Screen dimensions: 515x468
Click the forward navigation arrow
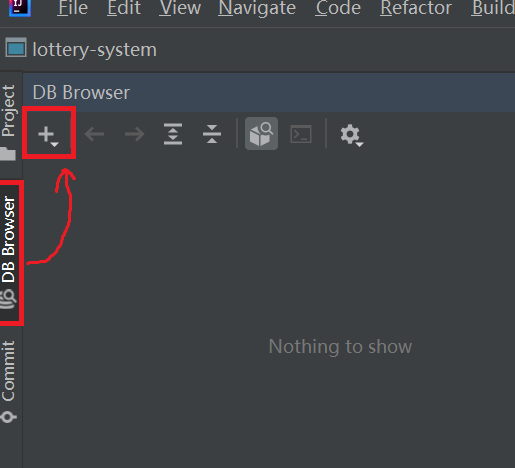[x=134, y=134]
